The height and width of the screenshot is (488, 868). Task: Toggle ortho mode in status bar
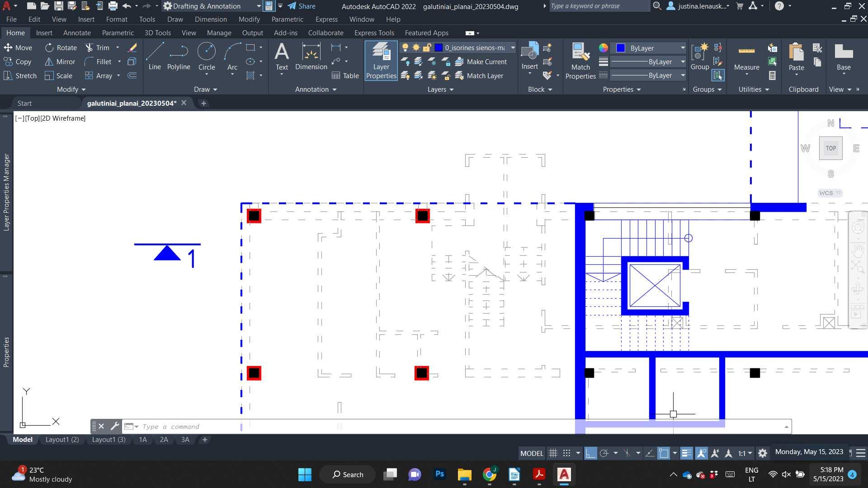coord(590,453)
